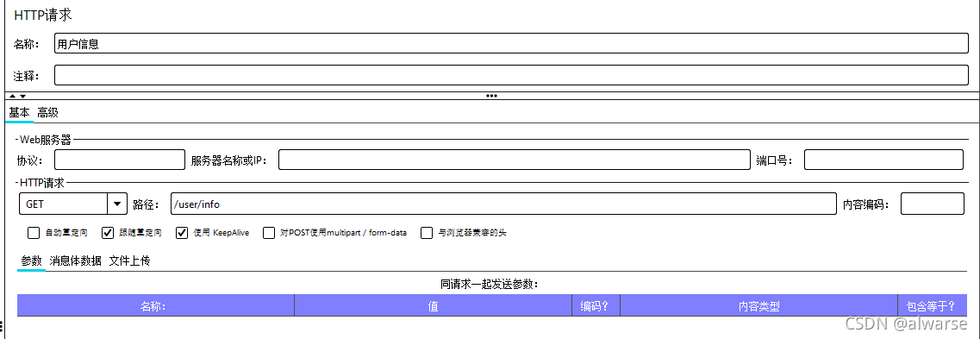Open the 消息体数据 tab
Screen dimensions: 980x339
[76, 261]
